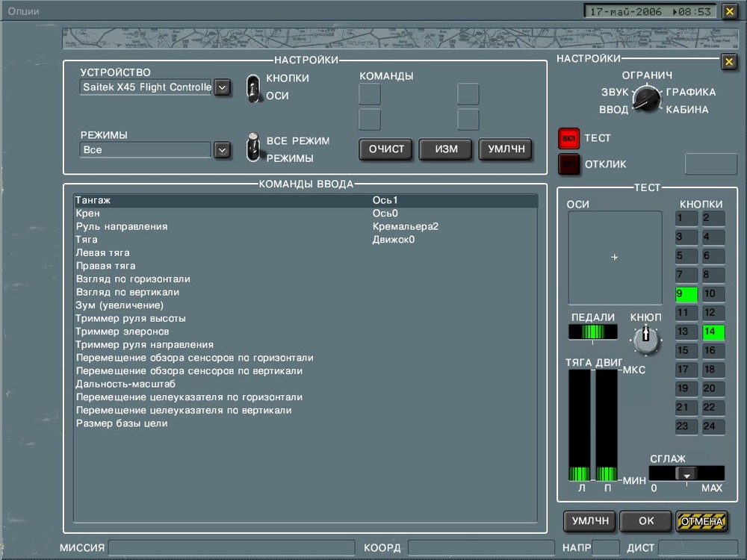Flip the КНОПКИ/ОСИ toggle switch
The height and width of the screenshot is (560, 747).
(252, 87)
